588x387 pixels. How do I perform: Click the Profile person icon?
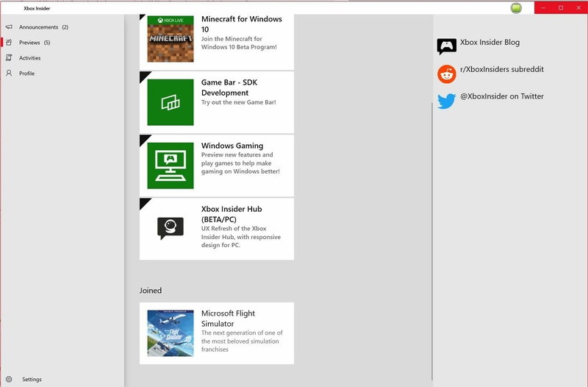[9, 73]
